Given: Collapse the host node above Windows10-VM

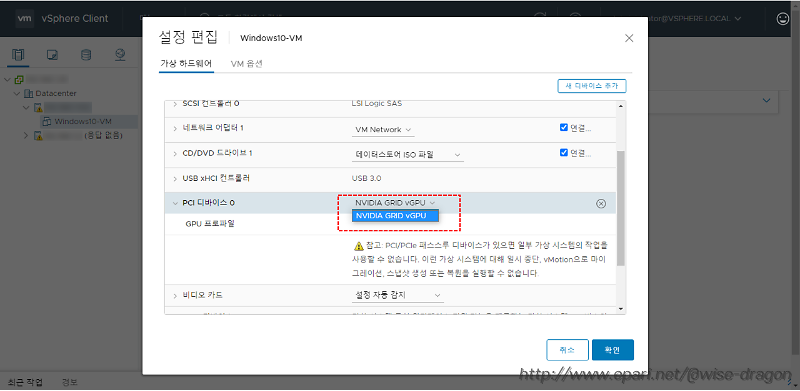Looking at the screenshot, I should 27,108.
